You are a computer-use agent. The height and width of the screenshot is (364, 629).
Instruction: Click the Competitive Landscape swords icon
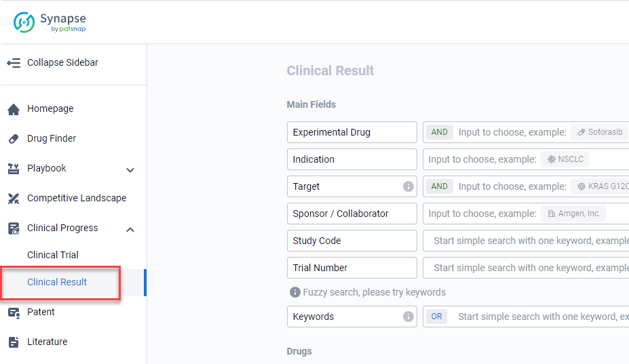[x=14, y=199]
